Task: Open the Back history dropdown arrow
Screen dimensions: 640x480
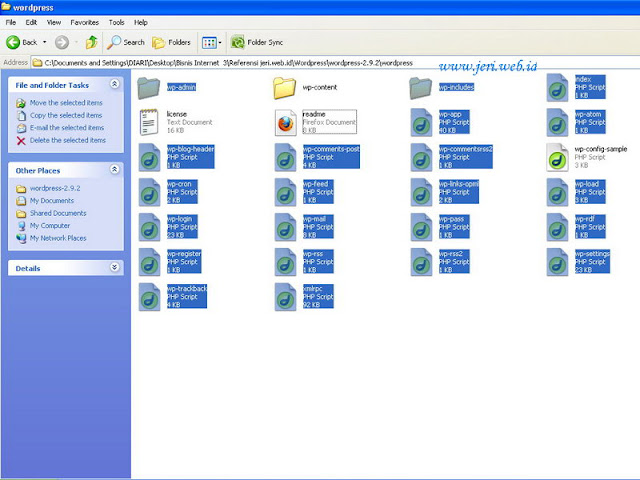Action: [x=44, y=42]
